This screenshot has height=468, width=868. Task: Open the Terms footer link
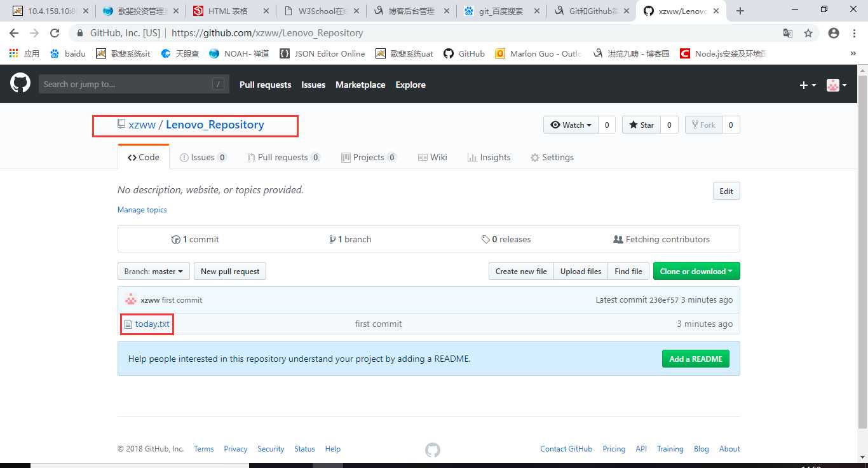pos(204,449)
